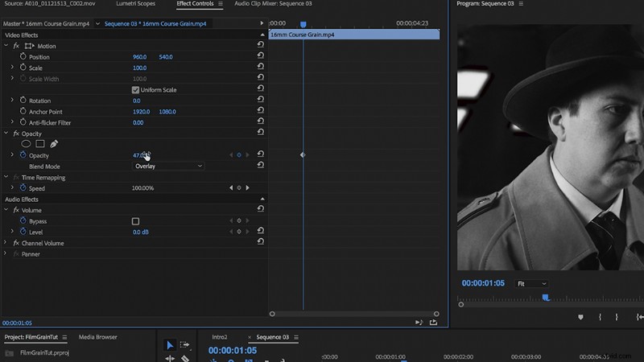Collapse the Time Remapping group
Screen dimensions: 644x362
(6, 177)
